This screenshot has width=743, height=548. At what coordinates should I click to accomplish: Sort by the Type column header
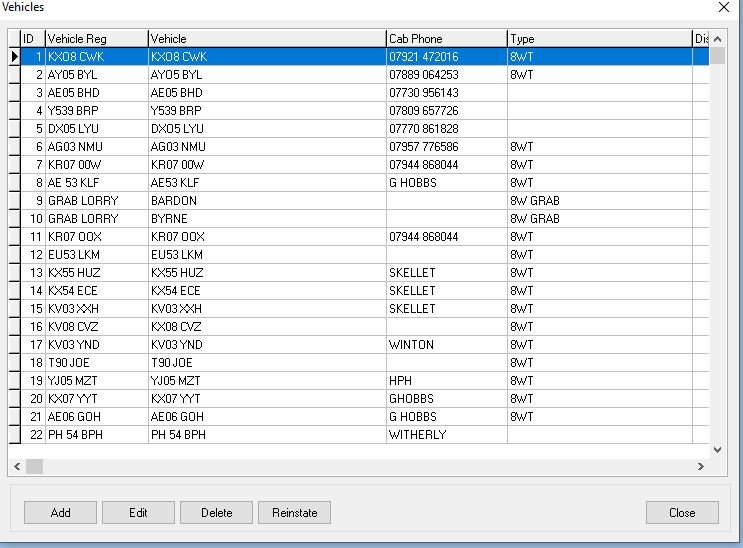point(600,39)
